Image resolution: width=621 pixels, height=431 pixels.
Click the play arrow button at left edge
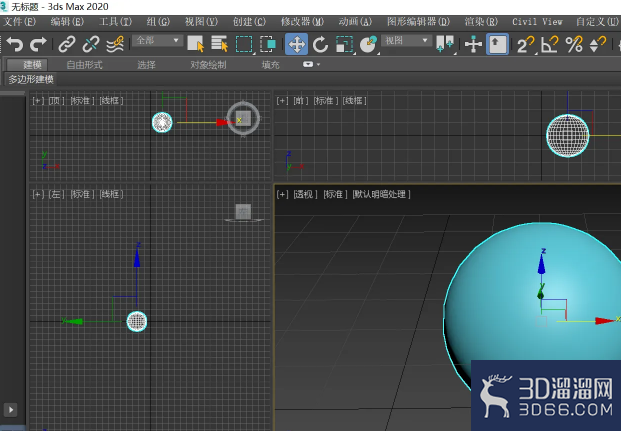click(11, 410)
